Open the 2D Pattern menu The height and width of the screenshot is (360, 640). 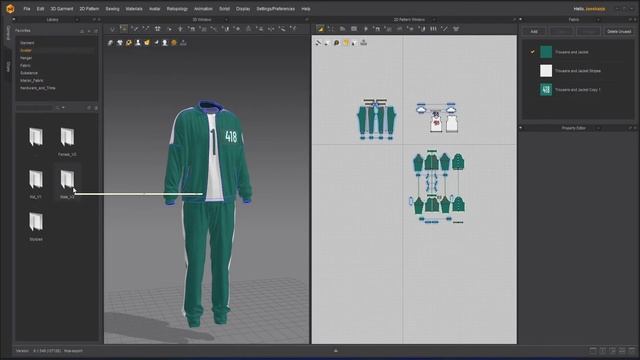click(89, 9)
